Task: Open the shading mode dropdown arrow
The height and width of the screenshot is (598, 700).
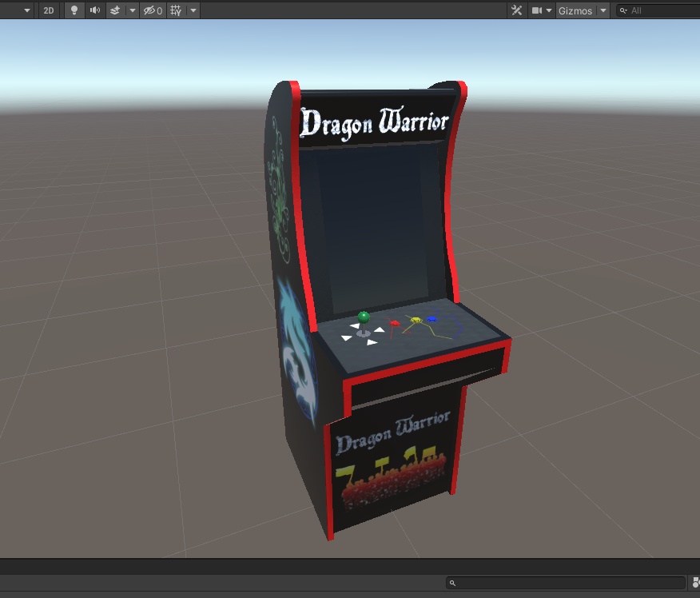Action: click(27, 10)
